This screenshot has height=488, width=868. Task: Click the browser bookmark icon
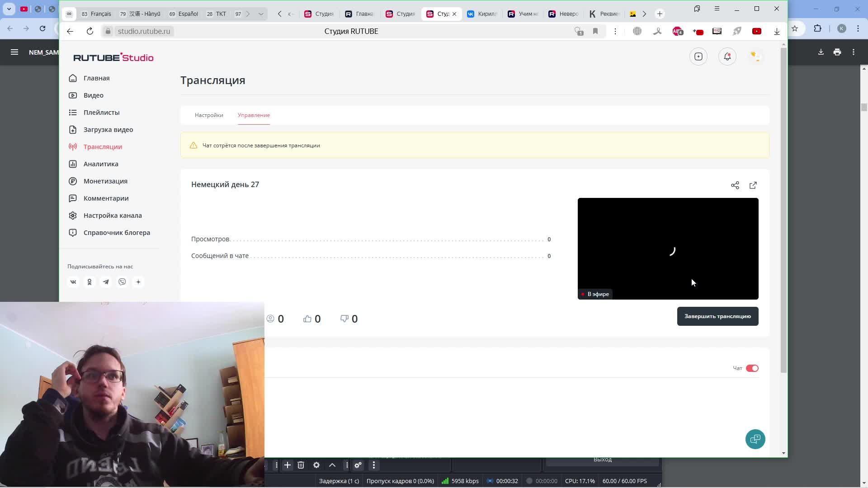[x=595, y=31]
